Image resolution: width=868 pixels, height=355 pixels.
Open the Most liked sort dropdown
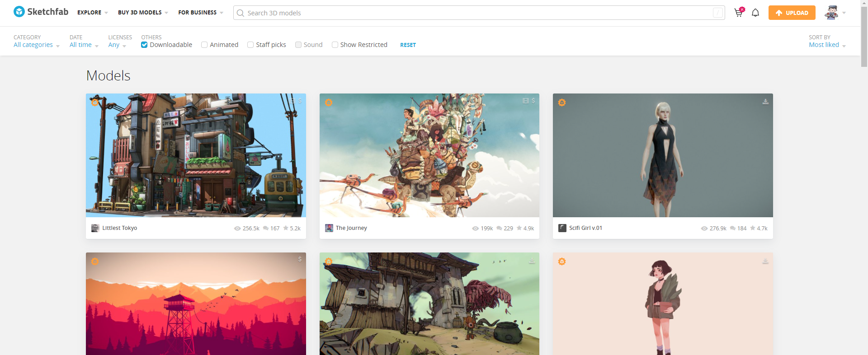(827, 45)
